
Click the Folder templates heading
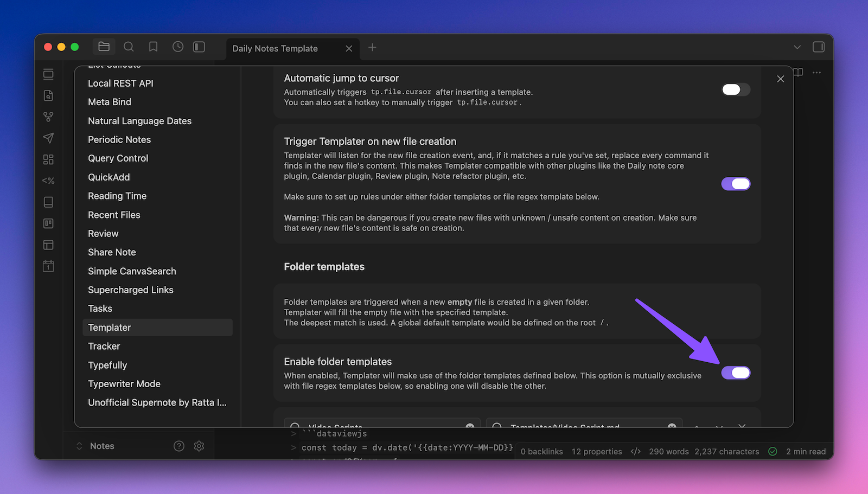pyautogui.click(x=324, y=267)
